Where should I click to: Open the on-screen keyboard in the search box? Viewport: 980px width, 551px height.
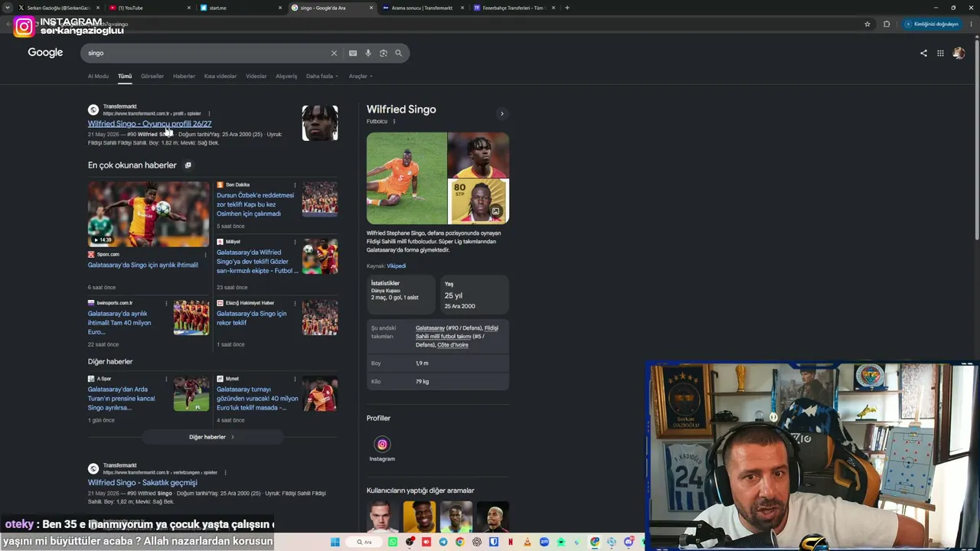coord(352,53)
